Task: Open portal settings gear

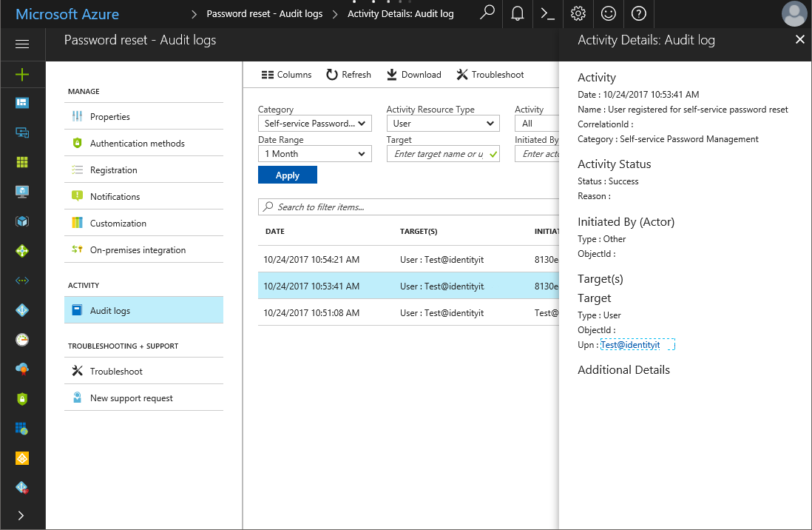Action: coord(578,13)
